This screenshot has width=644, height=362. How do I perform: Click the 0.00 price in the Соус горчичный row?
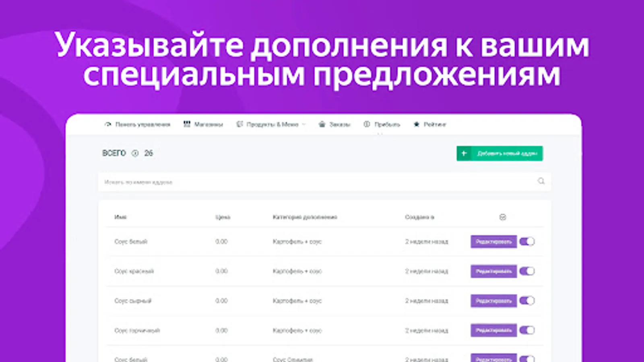coord(221,331)
